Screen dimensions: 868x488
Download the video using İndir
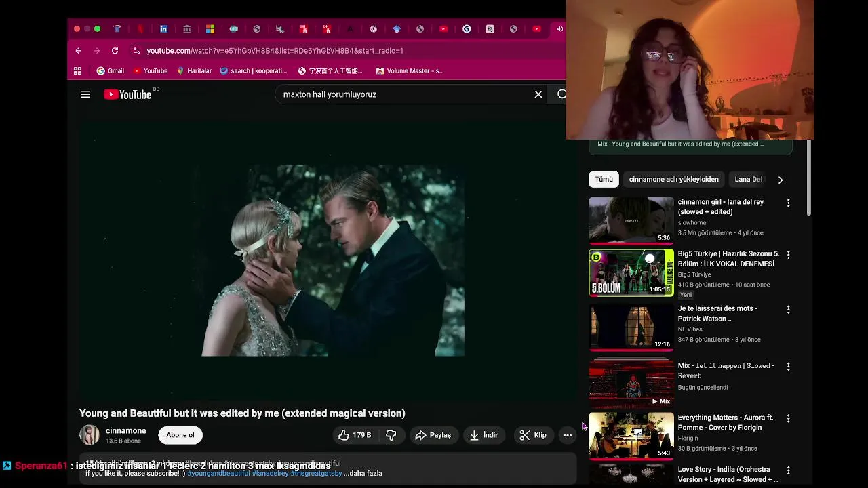485,435
